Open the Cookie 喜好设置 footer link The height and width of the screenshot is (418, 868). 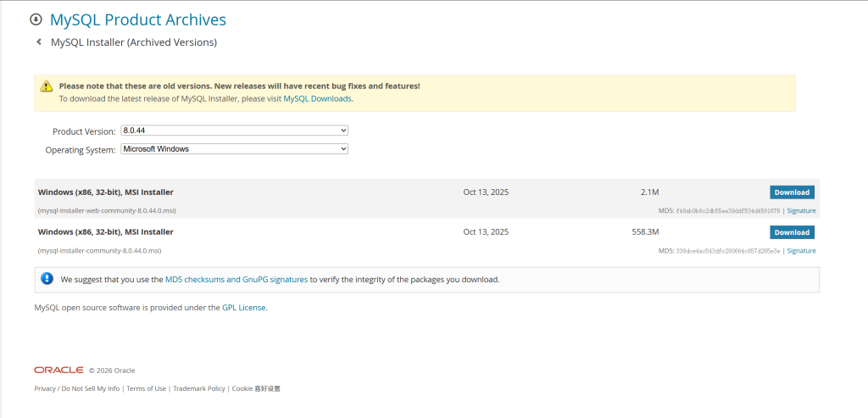pyautogui.click(x=256, y=388)
